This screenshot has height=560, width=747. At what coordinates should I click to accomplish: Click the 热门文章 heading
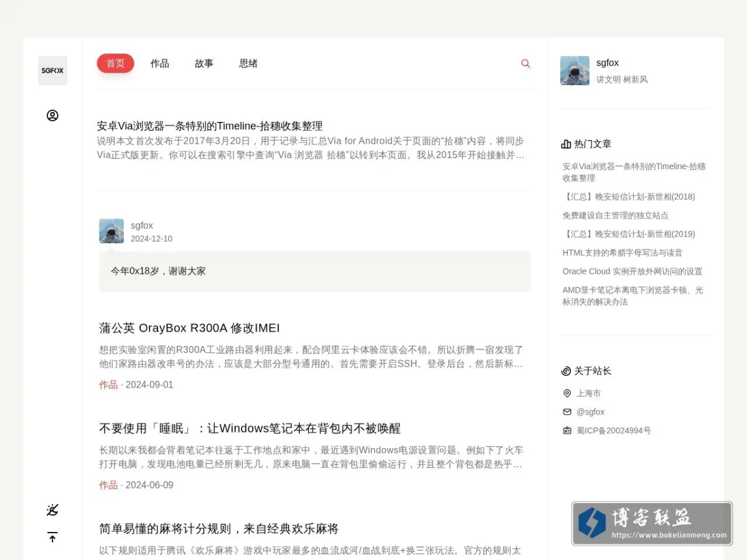593,144
